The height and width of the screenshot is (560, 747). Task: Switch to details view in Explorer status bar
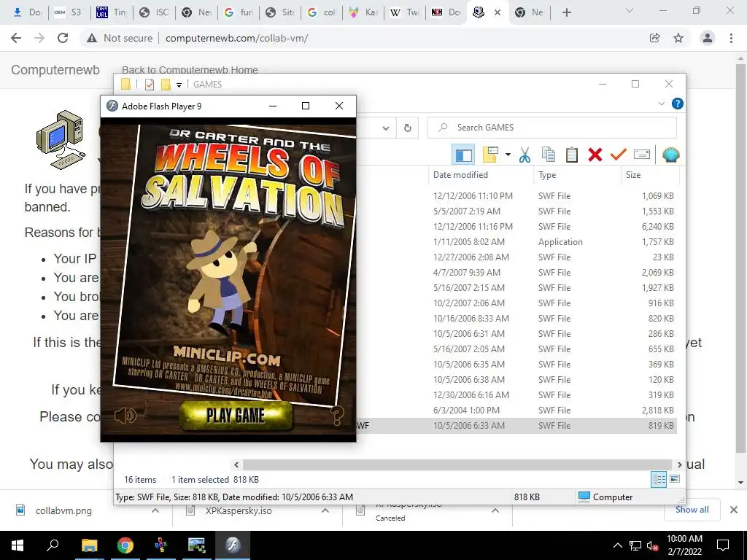[659, 479]
